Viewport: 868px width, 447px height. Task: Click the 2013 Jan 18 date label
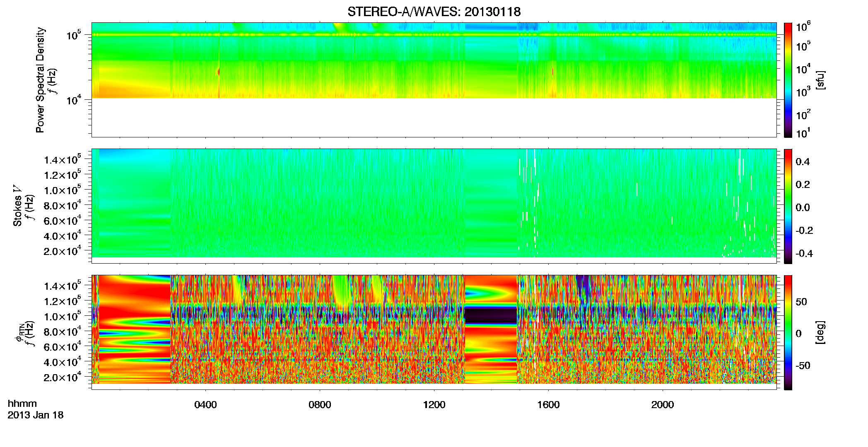coord(36,415)
